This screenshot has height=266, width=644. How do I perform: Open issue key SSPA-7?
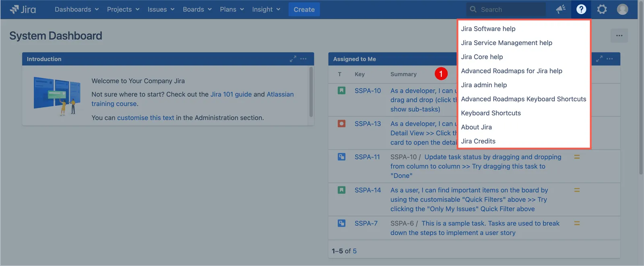point(366,223)
